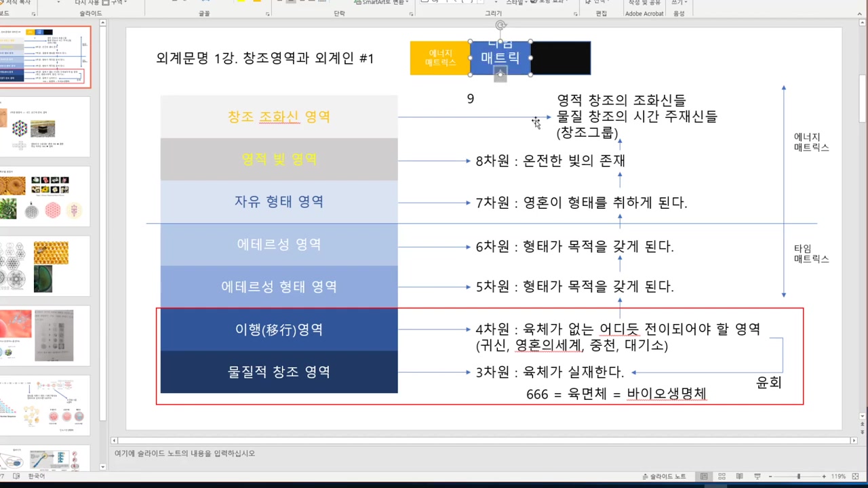Open the SmartArt로 변환 dropdown
Screen dimensions: 868x488
383,3
